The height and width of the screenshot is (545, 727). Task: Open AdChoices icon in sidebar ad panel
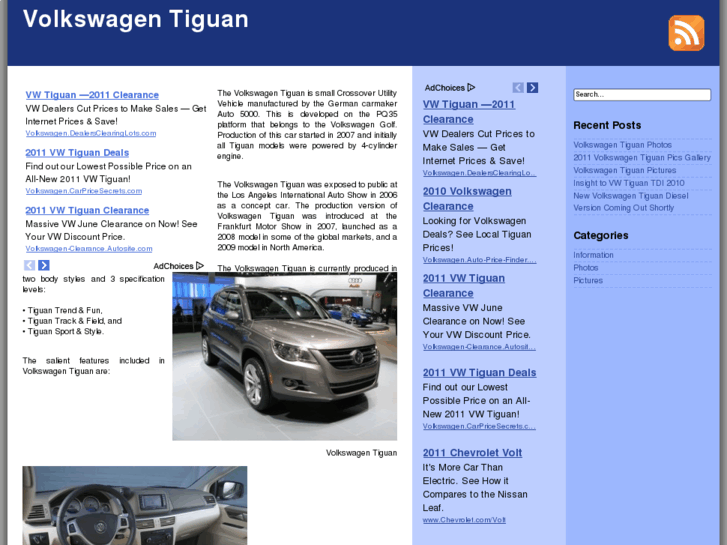(471, 87)
